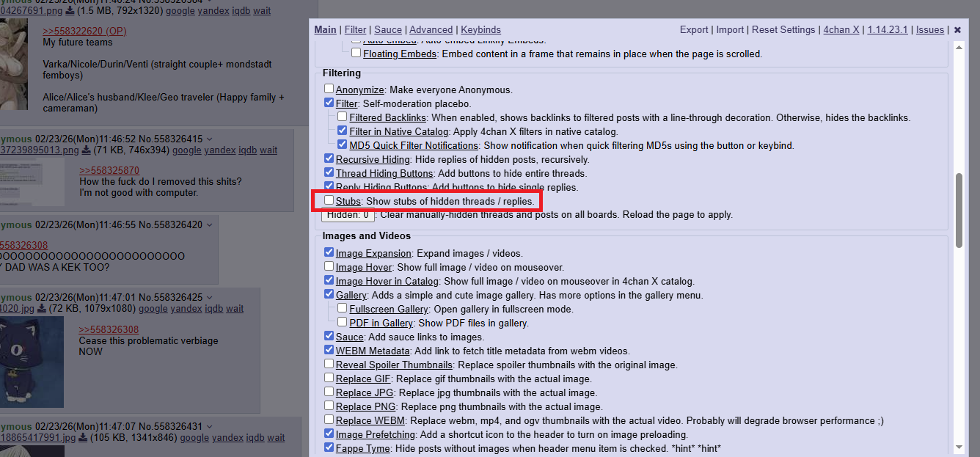Viewport: 980px width, 457px height.
Task: Click Reset Settings link
Action: [x=783, y=30]
